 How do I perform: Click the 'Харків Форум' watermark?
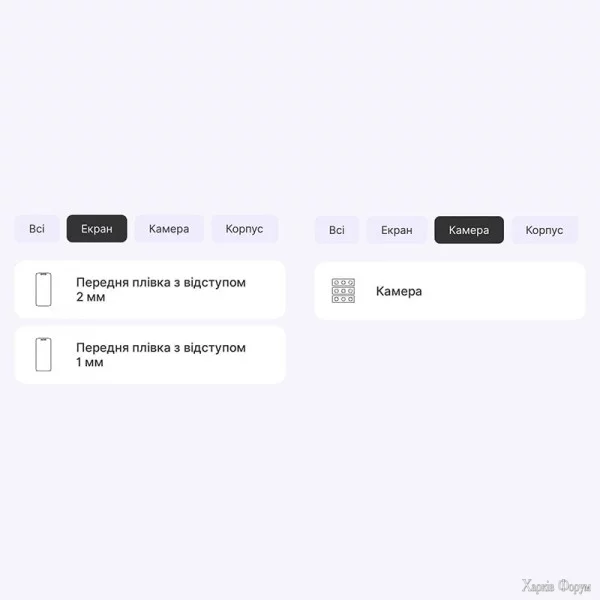point(556,585)
